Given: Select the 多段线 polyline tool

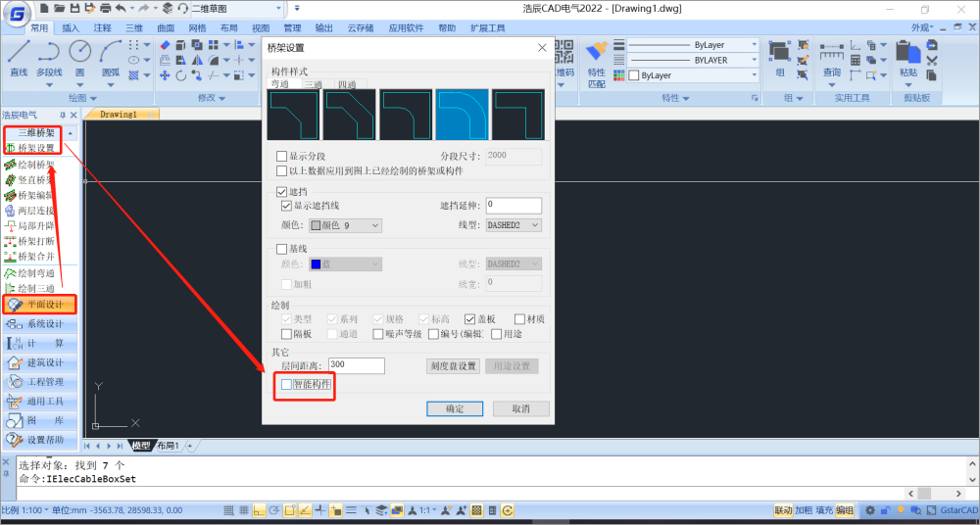Looking at the screenshot, I should pyautogui.click(x=49, y=60).
